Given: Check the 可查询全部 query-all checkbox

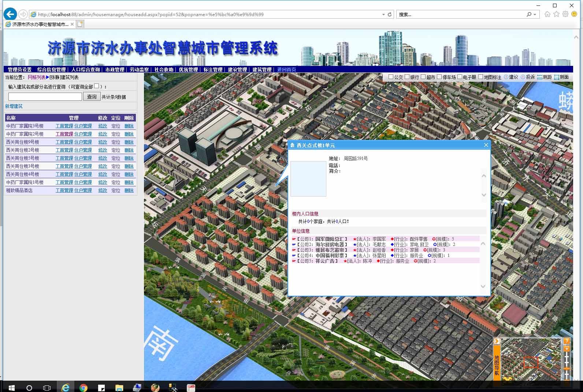Looking at the screenshot, I should coord(96,86).
